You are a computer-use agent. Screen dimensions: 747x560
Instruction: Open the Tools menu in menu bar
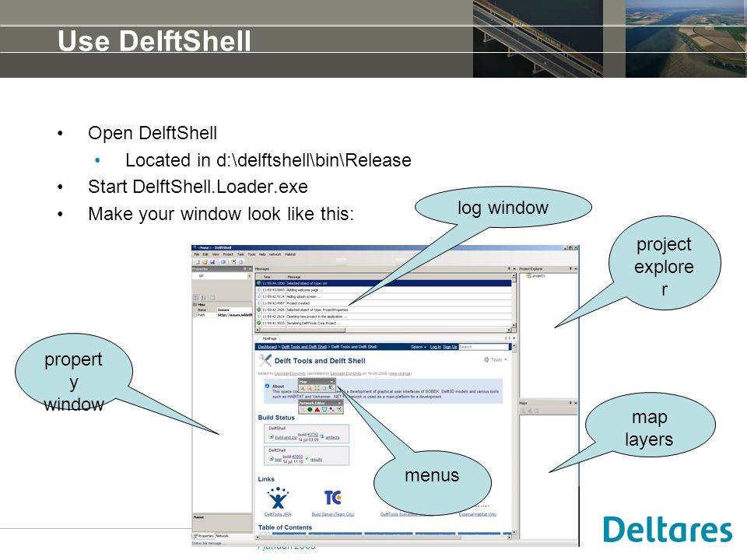(251, 254)
